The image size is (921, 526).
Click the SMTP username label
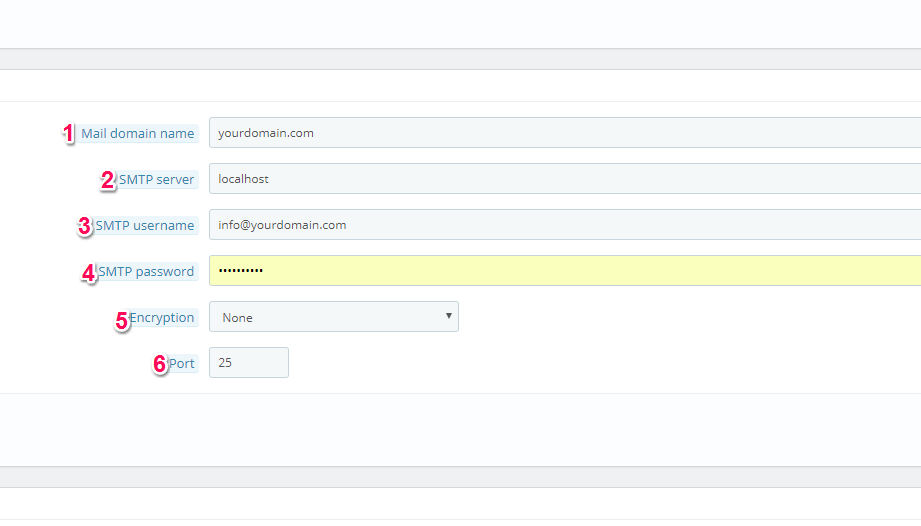coord(144,225)
